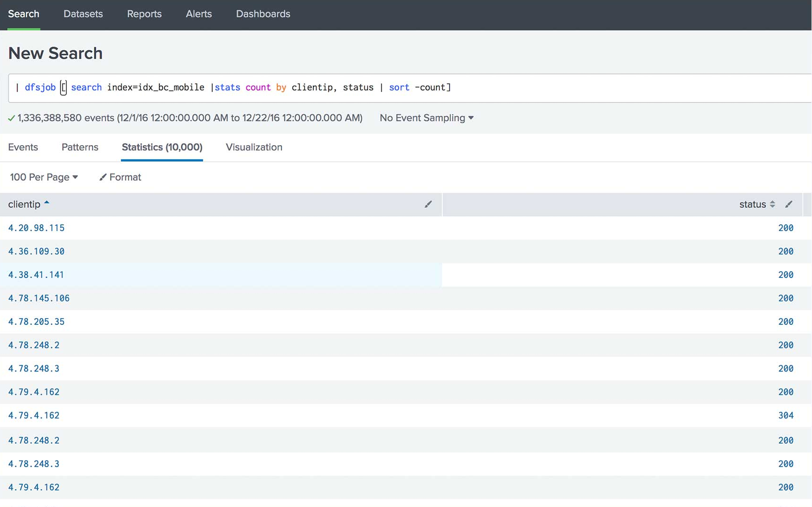Switch to the Visualization tab
The image size is (812, 507).
tap(254, 147)
